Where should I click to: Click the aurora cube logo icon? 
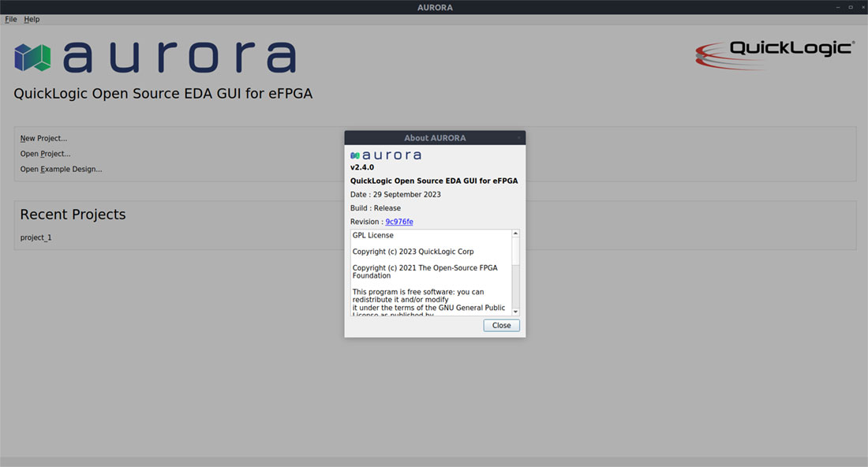coord(32,58)
